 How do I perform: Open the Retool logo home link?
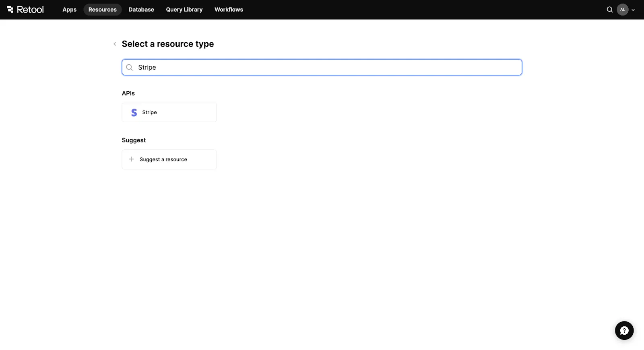[25, 10]
